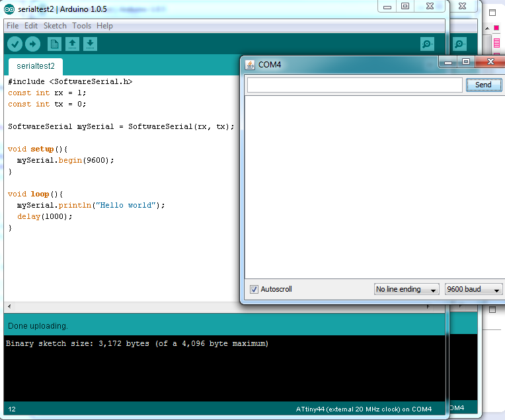The width and height of the screenshot is (505, 420).
Task: Expand the No line ending dropdown
Action: (x=406, y=289)
